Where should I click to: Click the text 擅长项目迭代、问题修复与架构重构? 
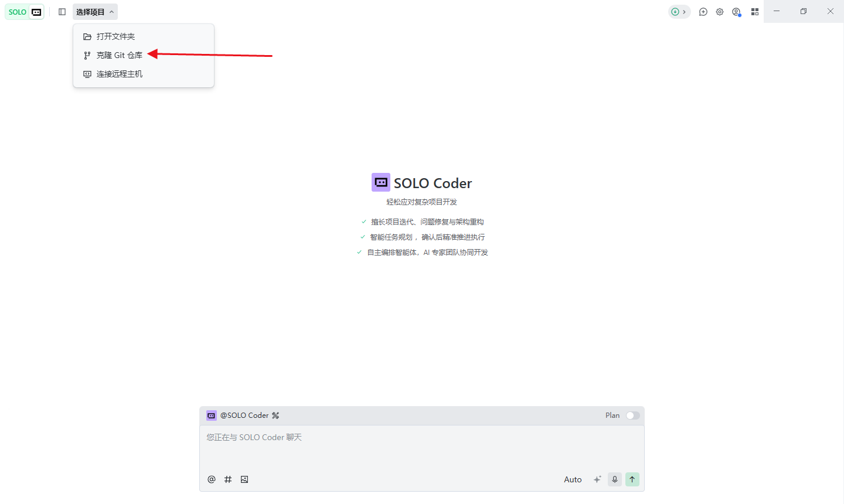[x=427, y=222]
